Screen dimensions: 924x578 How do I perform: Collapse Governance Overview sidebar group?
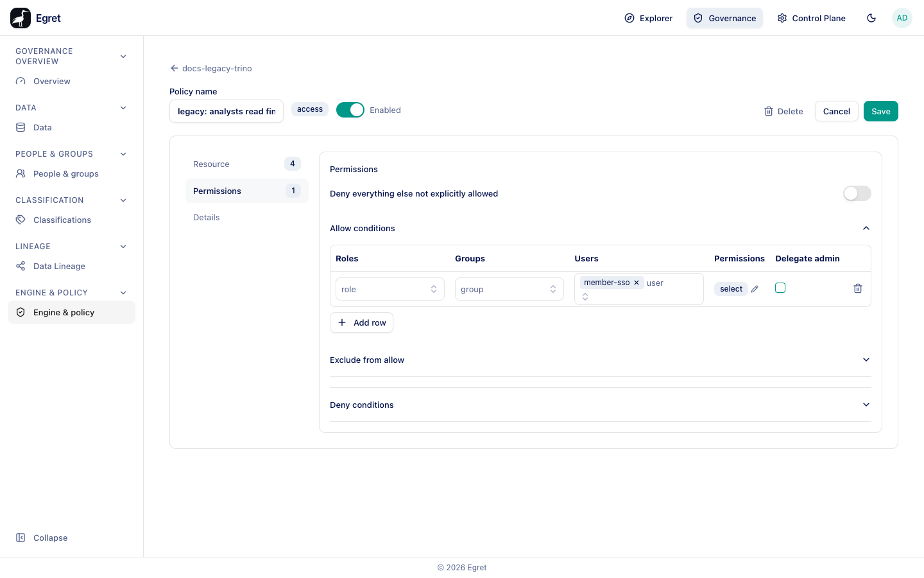click(x=123, y=57)
